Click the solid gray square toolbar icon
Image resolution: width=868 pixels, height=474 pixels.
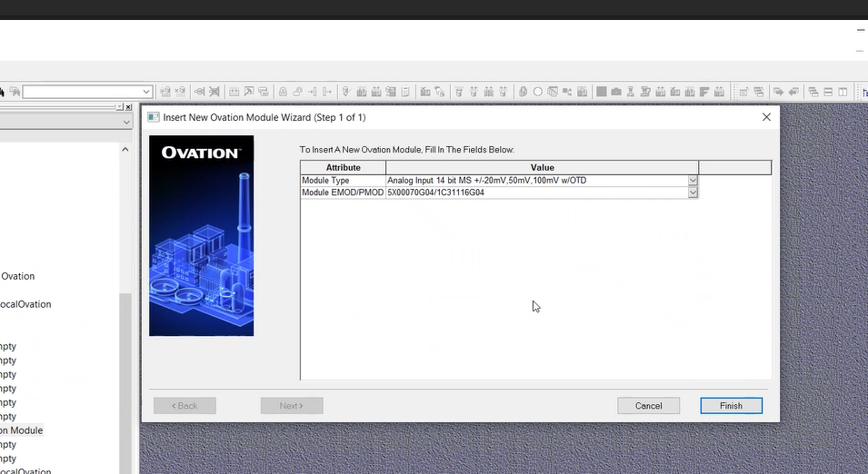pyautogui.click(x=602, y=92)
